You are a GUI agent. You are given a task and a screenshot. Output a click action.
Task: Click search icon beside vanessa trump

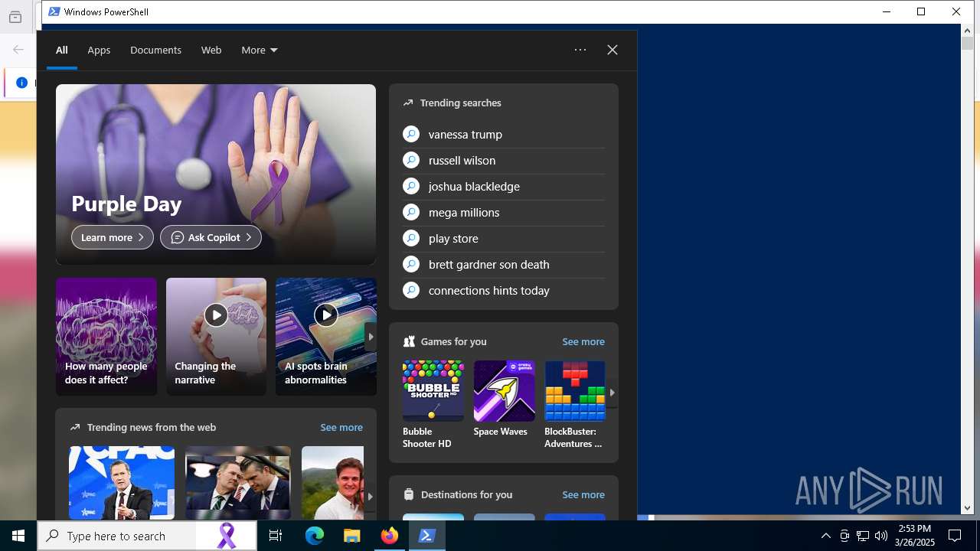pyautogui.click(x=411, y=134)
